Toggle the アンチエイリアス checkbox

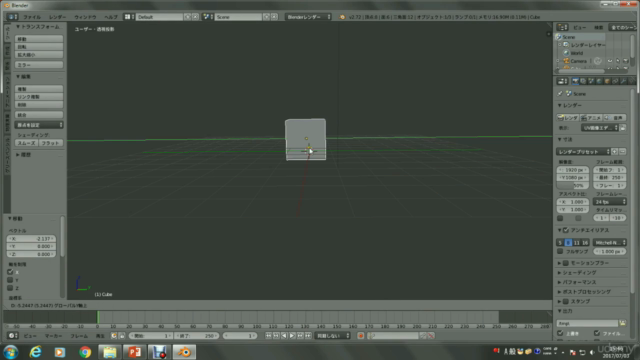pyautogui.click(x=566, y=230)
